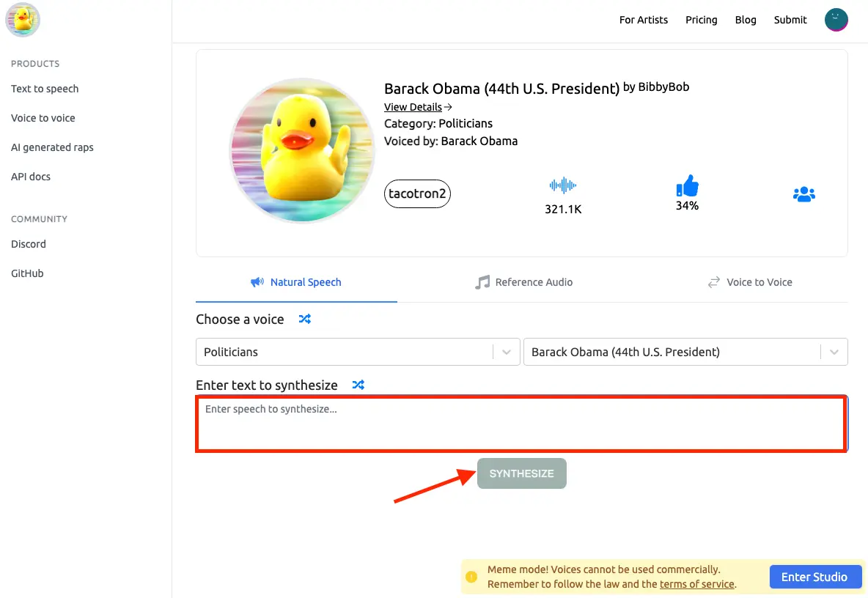Click the '34%' rating value
This screenshot has height=598, width=868.
pos(687,206)
